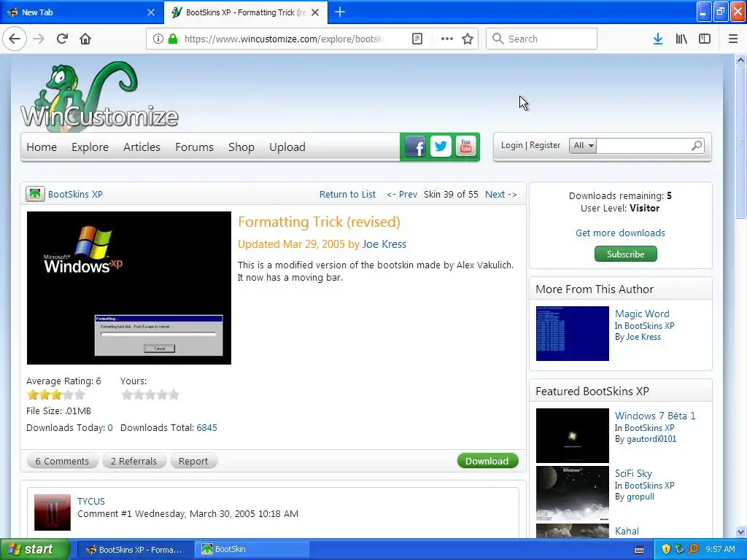Click the Login link
Screen dimensions: 747x560
[511, 145]
